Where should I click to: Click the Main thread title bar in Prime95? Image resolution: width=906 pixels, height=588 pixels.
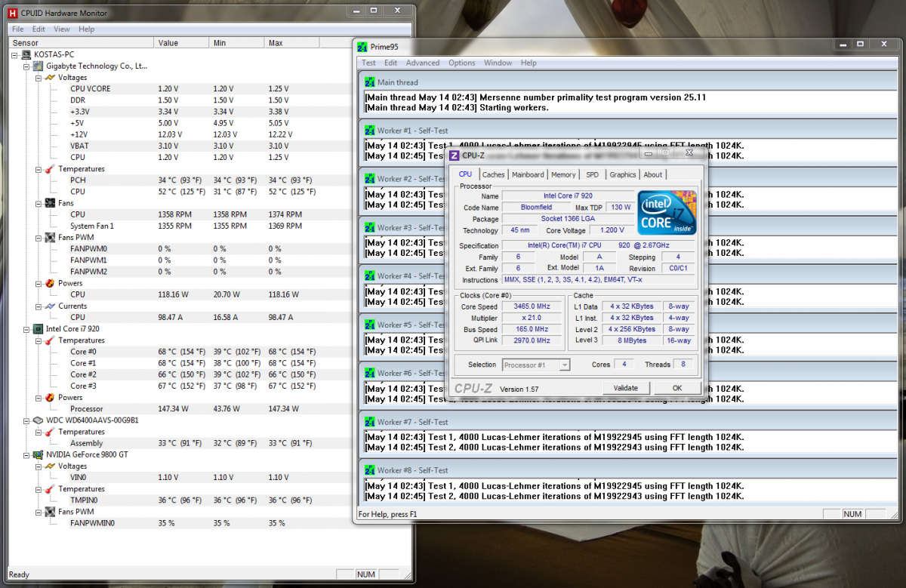click(627, 82)
